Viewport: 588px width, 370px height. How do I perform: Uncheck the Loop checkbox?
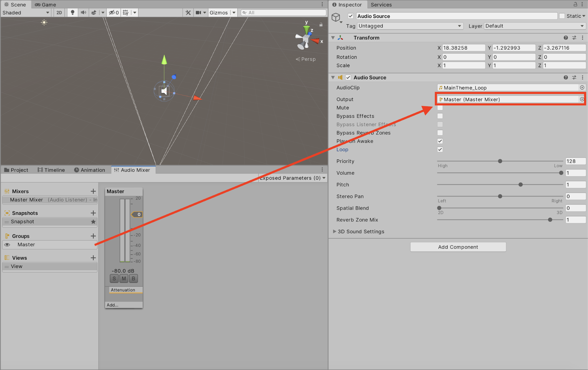tap(440, 149)
